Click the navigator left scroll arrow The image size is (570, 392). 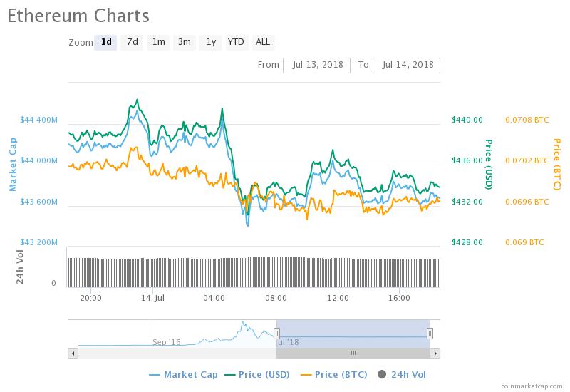point(73,353)
